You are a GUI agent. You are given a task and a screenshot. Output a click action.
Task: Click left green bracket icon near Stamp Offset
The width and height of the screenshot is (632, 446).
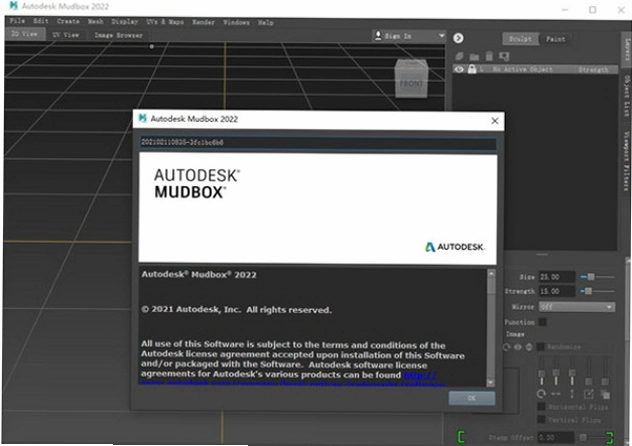point(462,436)
